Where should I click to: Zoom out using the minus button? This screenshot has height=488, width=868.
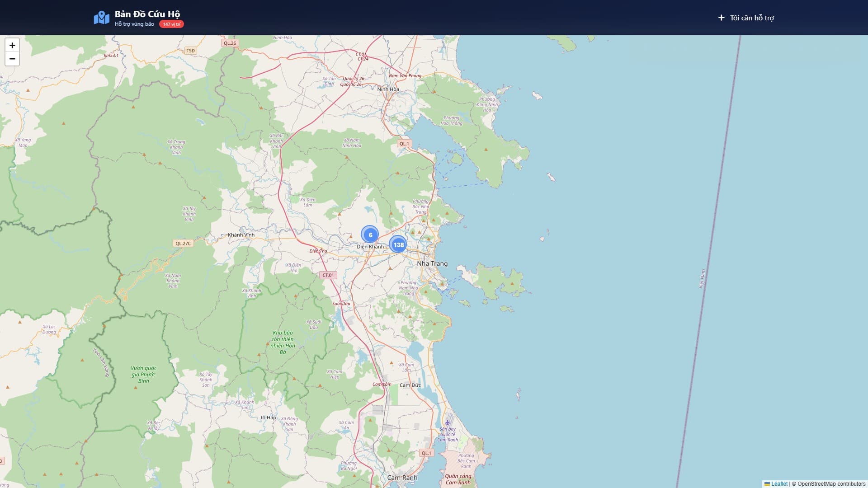coord(12,59)
